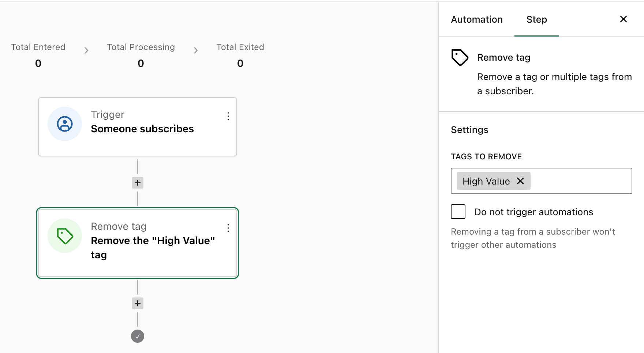Remove the High Value tag chip
This screenshot has width=644, height=353.
pos(520,181)
